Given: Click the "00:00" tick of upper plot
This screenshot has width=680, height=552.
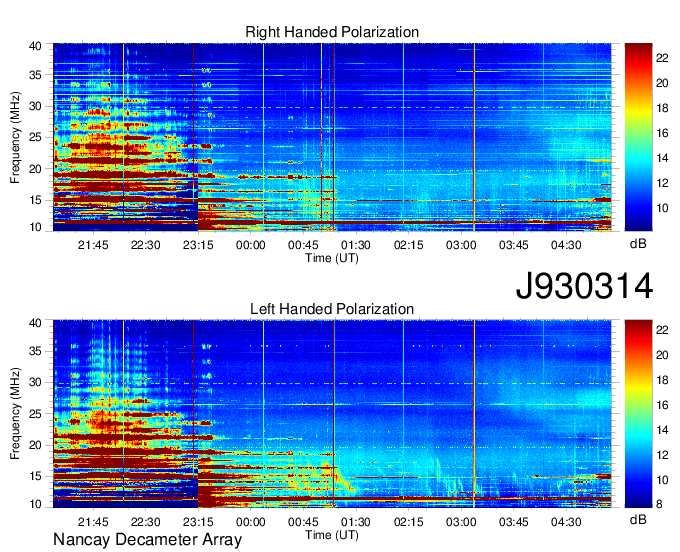Looking at the screenshot, I should [x=251, y=245].
